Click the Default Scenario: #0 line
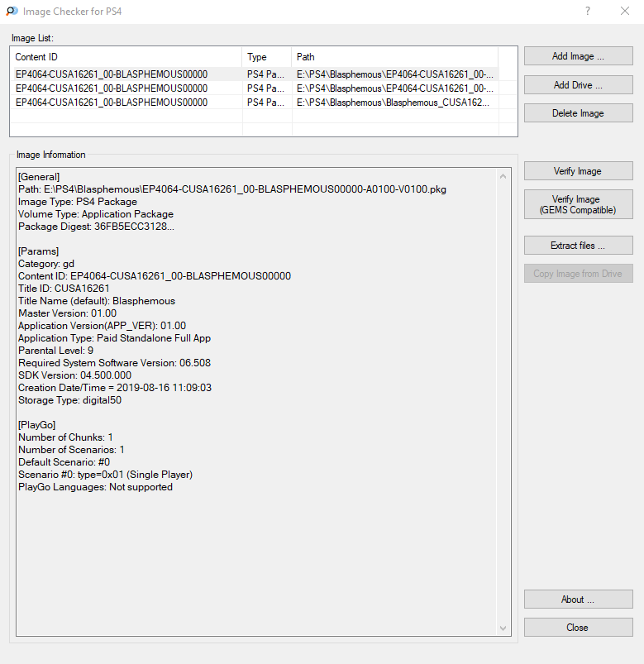644x664 pixels. tap(64, 462)
